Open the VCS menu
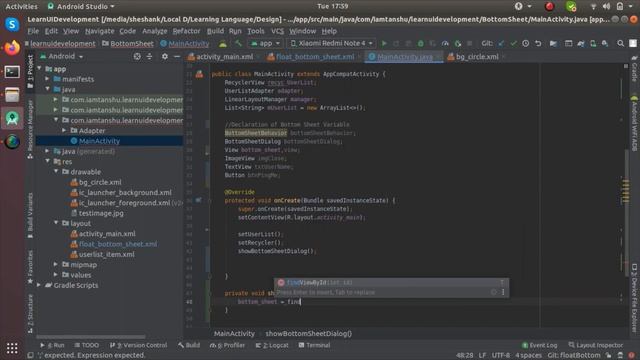 tap(277, 31)
